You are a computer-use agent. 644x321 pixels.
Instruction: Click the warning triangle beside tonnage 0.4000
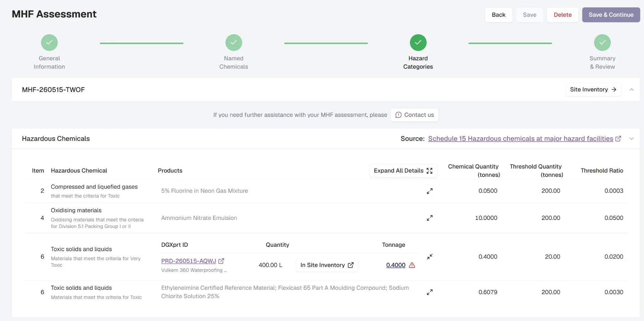pos(412,265)
